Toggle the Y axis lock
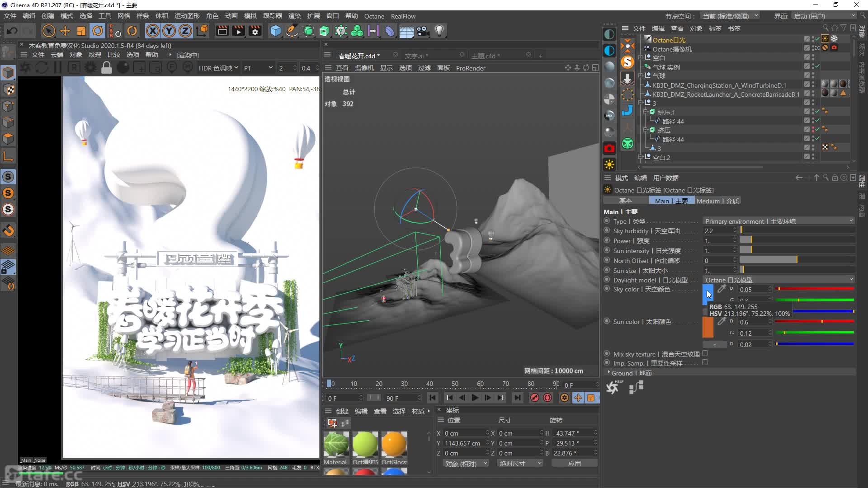This screenshot has width=868, height=488. click(x=169, y=31)
